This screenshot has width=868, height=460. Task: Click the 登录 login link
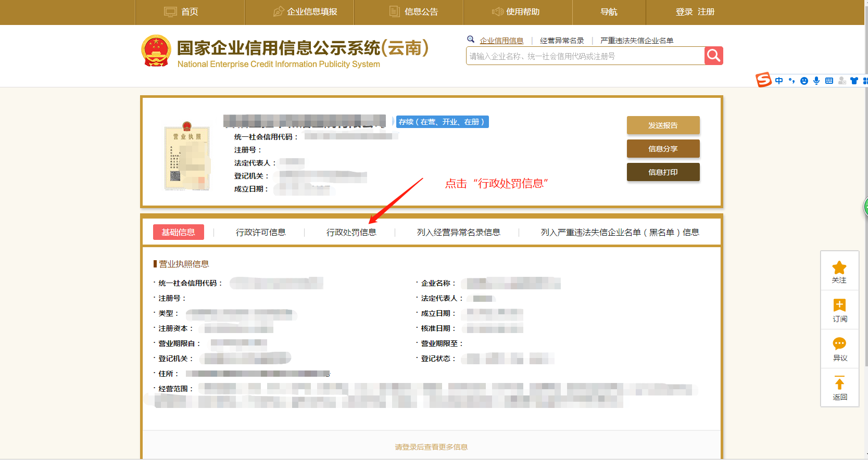pyautogui.click(x=684, y=11)
